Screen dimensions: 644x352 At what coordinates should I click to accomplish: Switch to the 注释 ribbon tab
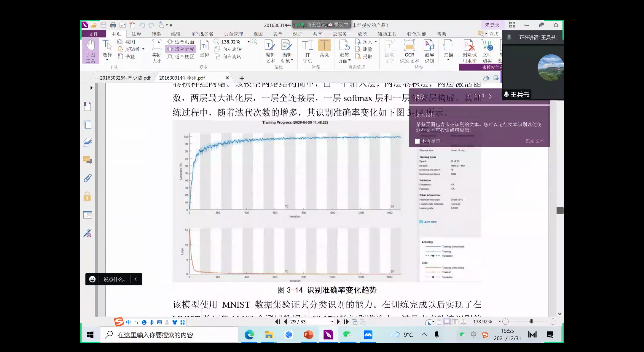pyautogui.click(x=136, y=34)
